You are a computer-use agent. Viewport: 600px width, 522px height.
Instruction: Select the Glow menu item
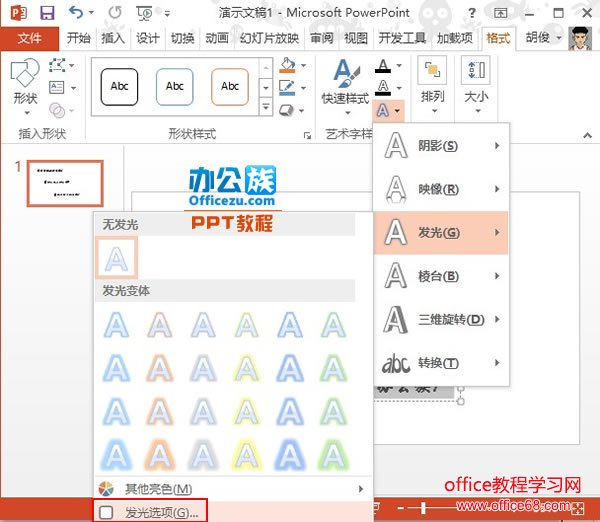click(441, 232)
